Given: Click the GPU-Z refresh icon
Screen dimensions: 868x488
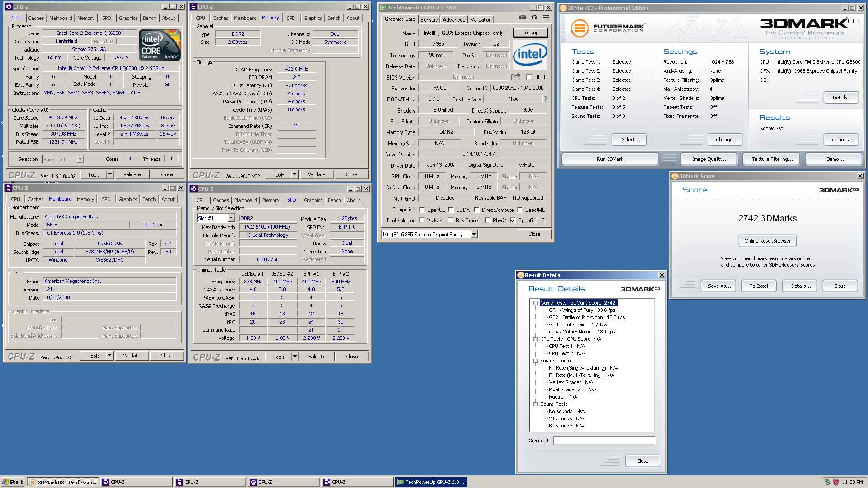Looking at the screenshot, I should tap(534, 18).
